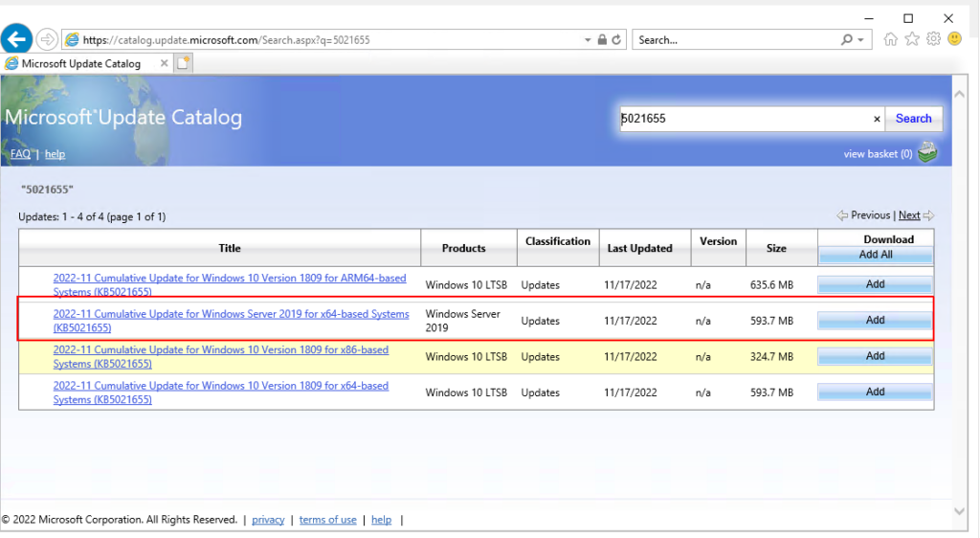Open the Windows 10 Version 1809 x64-based update link
Image resolution: width=980 pixels, height=538 pixels.
click(x=221, y=392)
